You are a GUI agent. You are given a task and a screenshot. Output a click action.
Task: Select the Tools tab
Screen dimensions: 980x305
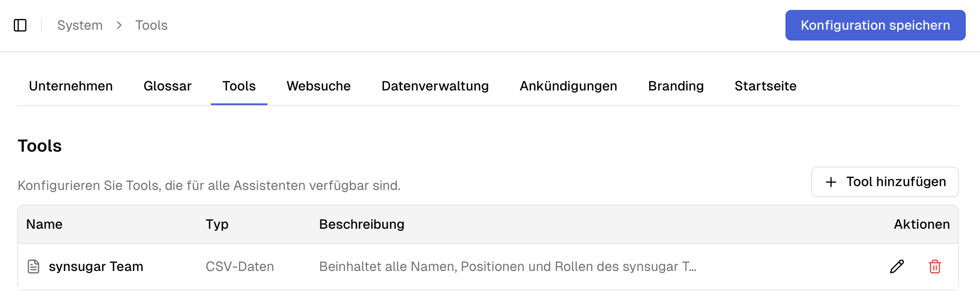239,86
